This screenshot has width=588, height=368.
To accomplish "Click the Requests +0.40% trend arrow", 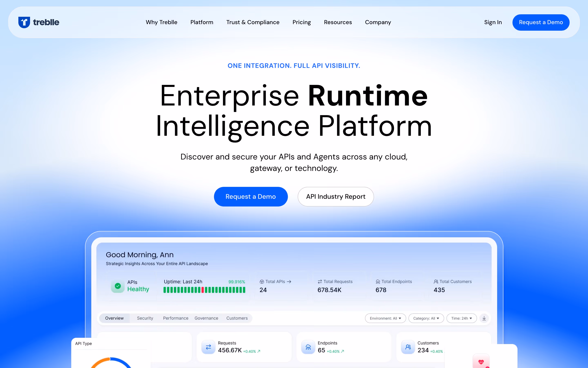I will (x=259, y=351).
